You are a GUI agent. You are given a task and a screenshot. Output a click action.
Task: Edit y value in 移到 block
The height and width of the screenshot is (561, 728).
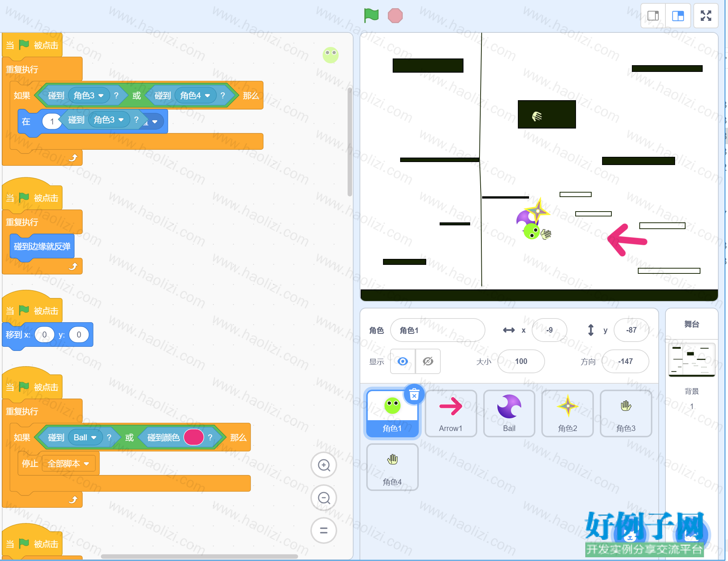pos(79,335)
